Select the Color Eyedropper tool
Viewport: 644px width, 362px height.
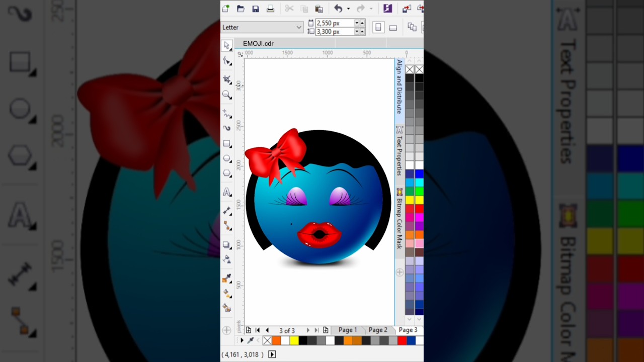(227, 278)
